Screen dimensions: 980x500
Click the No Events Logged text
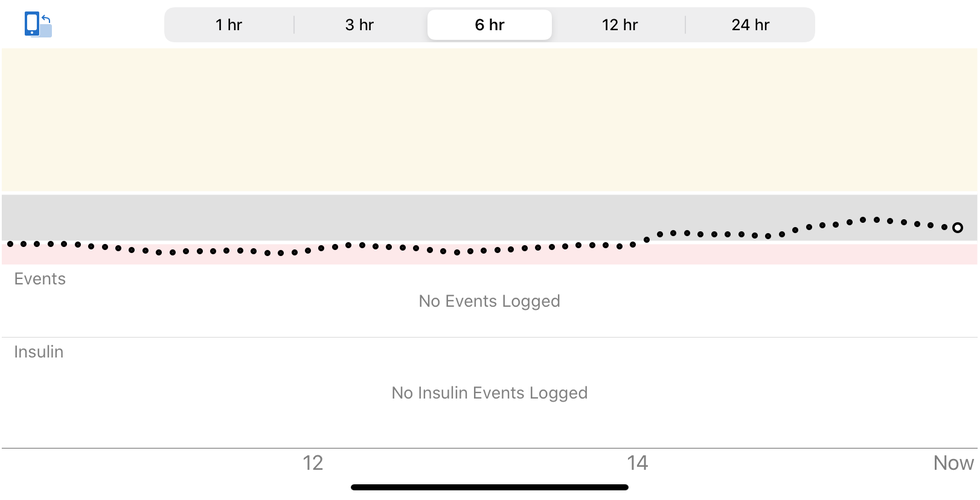coord(489,301)
